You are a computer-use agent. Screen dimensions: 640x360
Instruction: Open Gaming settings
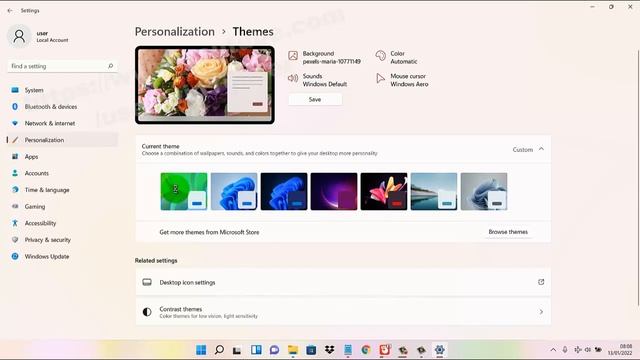coord(62,207)
